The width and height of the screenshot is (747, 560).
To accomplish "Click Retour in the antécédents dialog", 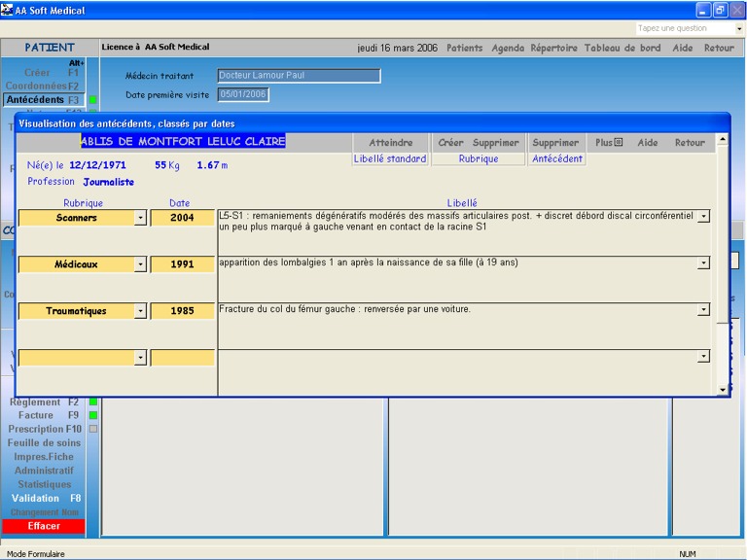I will click(x=690, y=142).
